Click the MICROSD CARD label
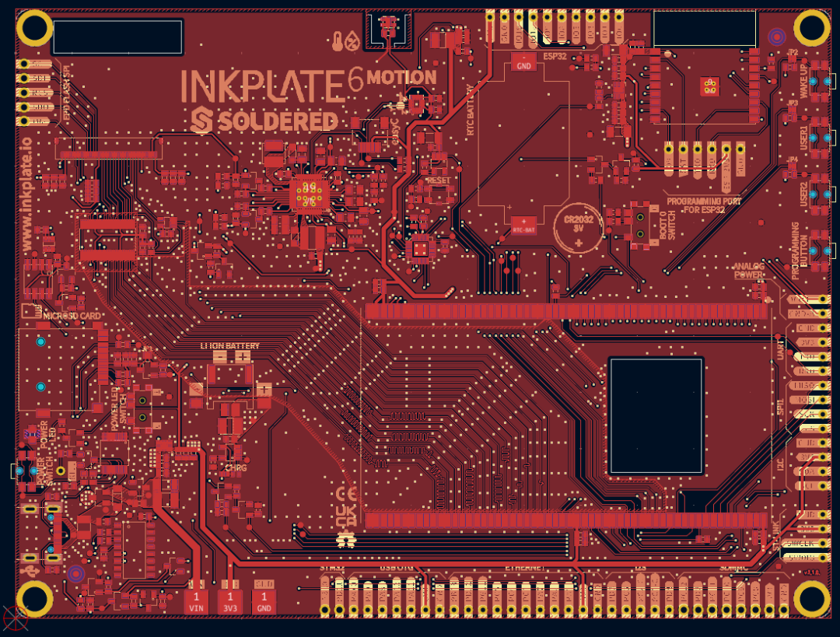Viewport: 840px width, 637px height. tap(72, 316)
